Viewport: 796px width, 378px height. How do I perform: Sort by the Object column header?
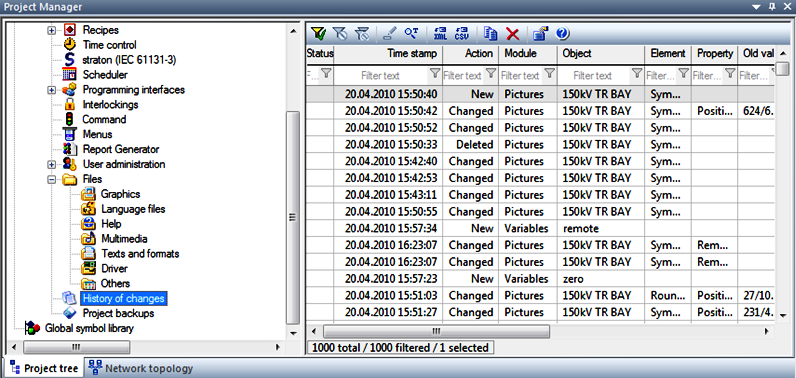pyautogui.click(x=601, y=53)
